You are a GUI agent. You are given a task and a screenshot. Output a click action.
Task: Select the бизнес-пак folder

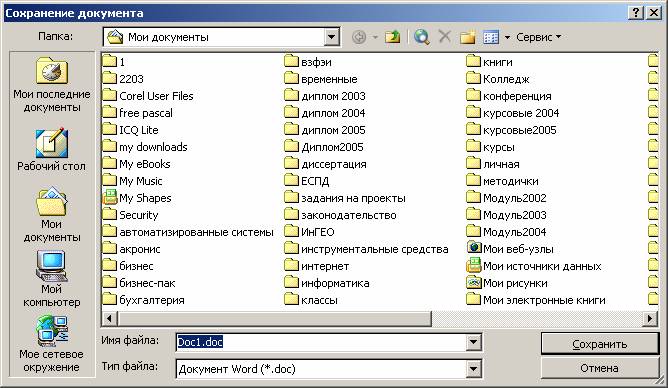(140, 283)
